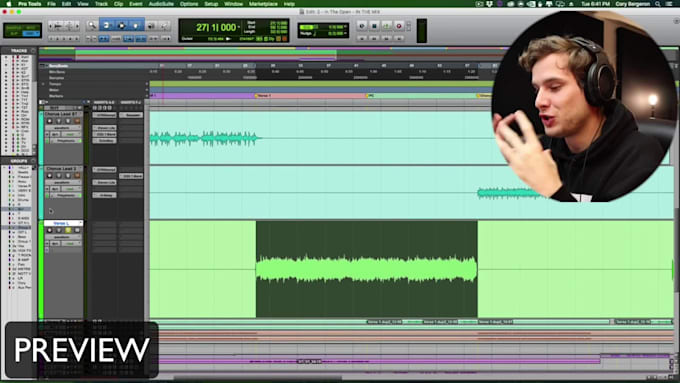Select the Scrubber tool in toolbar

point(151,26)
